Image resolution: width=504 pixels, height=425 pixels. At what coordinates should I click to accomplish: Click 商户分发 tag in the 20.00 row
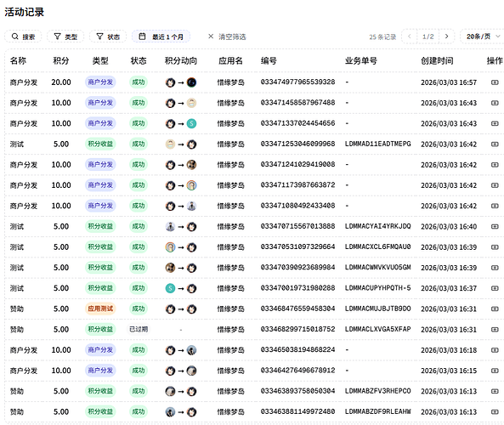100,82
